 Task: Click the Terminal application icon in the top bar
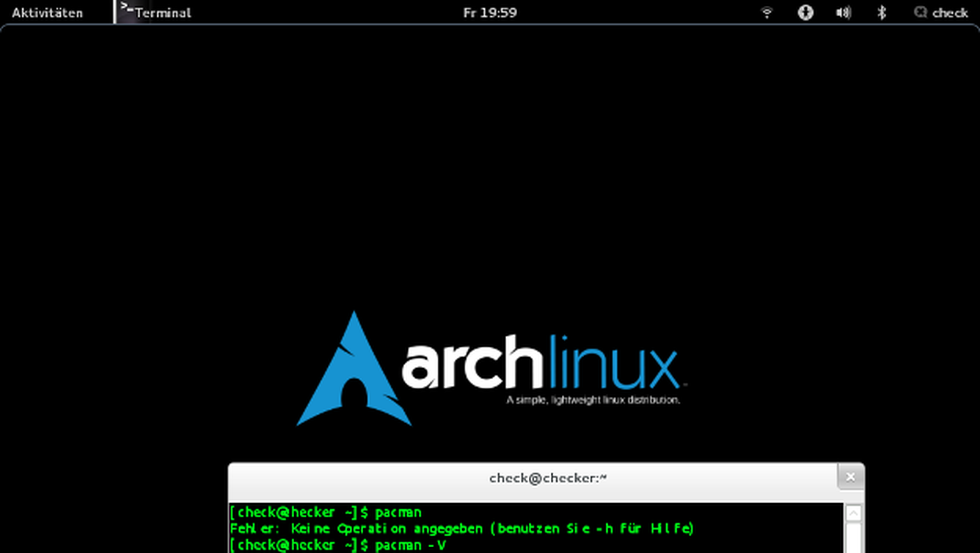[x=126, y=10]
